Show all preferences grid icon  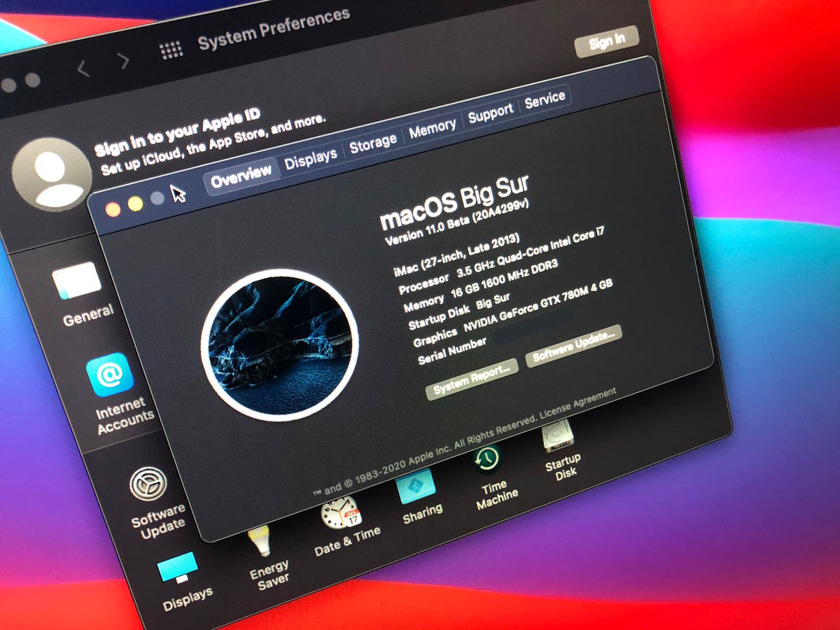(x=171, y=50)
